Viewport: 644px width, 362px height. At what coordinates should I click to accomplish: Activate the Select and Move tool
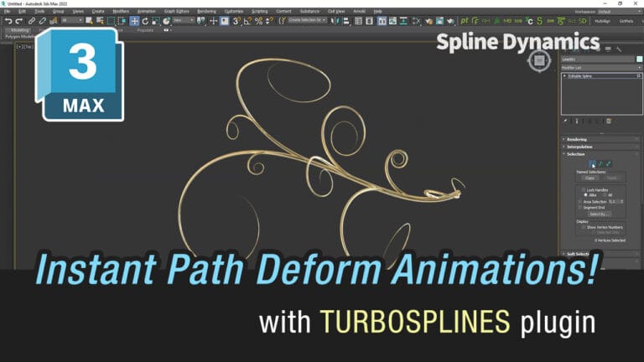point(134,21)
